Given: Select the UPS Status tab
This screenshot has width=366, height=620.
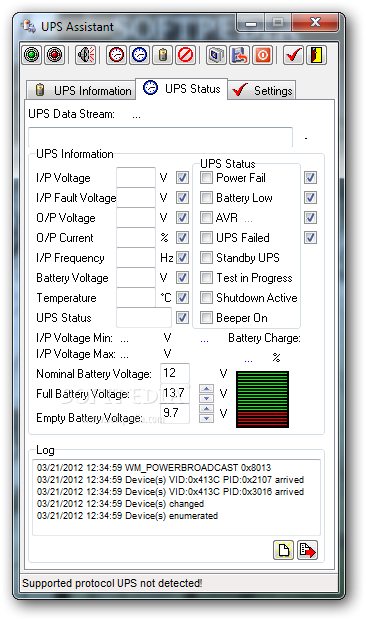Looking at the screenshot, I should click(x=181, y=89).
